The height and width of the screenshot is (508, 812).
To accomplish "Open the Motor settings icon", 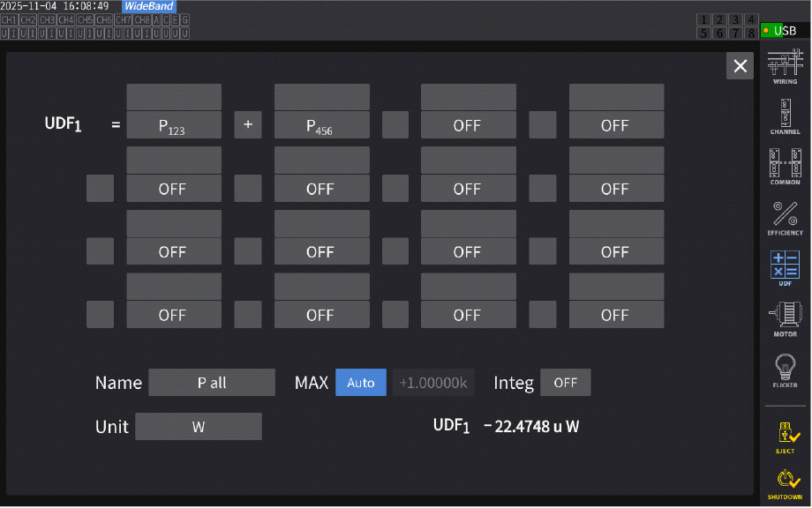I will click(x=785, y=318).
